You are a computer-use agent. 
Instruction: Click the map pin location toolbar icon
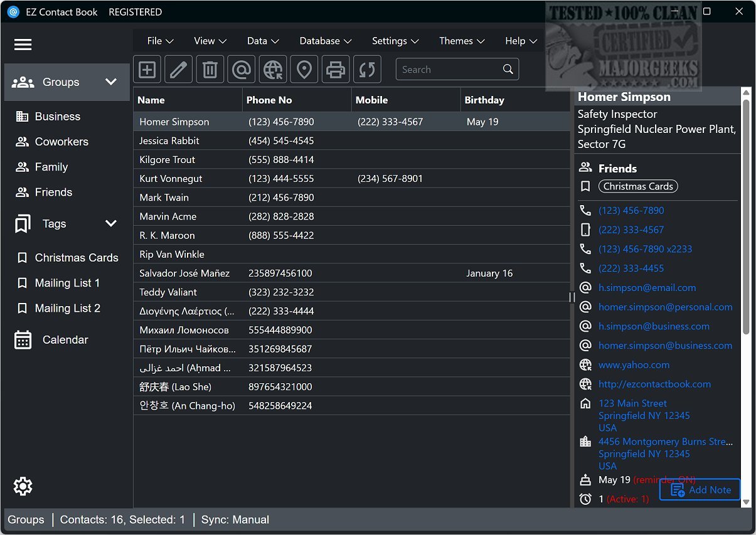pos(304,70)
